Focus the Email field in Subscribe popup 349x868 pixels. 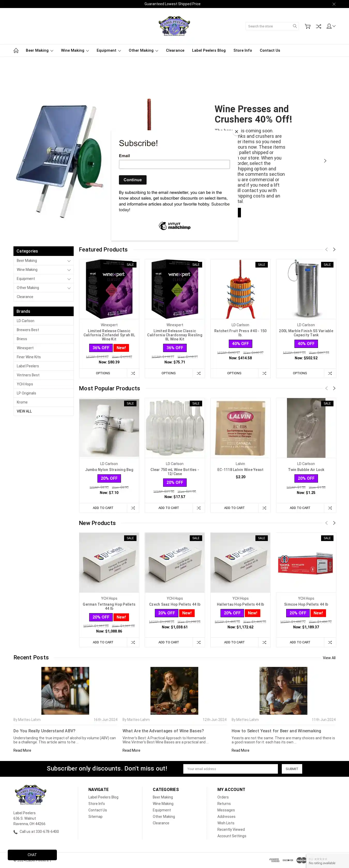174,164
